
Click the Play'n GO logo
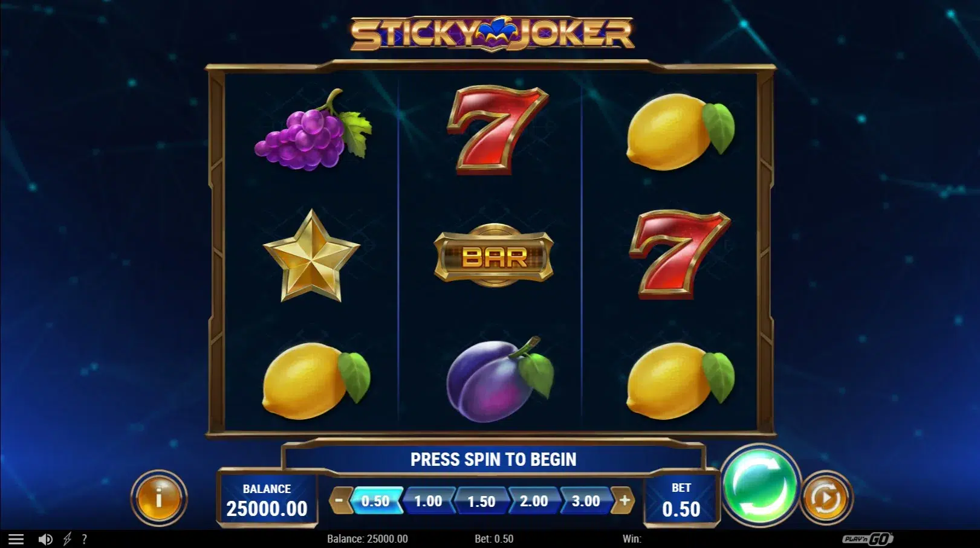click(x=868, y=539)
